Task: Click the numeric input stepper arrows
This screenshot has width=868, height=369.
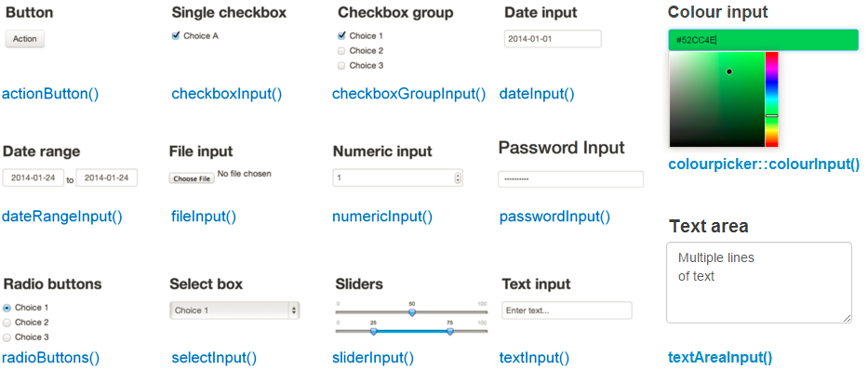Action: pos(457,178)
